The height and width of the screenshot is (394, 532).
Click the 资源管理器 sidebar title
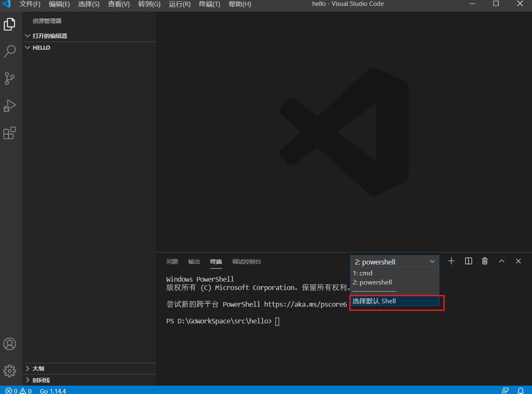point(47,21)
